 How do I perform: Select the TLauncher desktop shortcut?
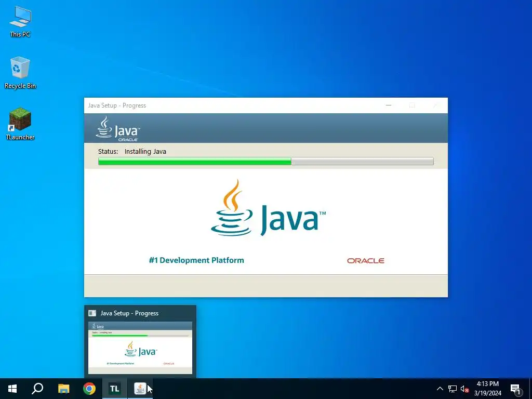20,124
